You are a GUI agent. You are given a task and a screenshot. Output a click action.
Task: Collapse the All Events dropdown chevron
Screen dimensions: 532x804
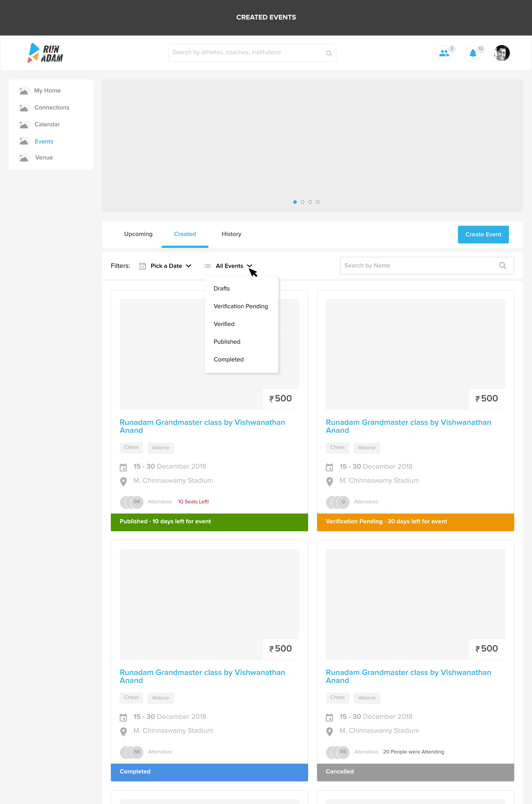[x=250, y=266]
